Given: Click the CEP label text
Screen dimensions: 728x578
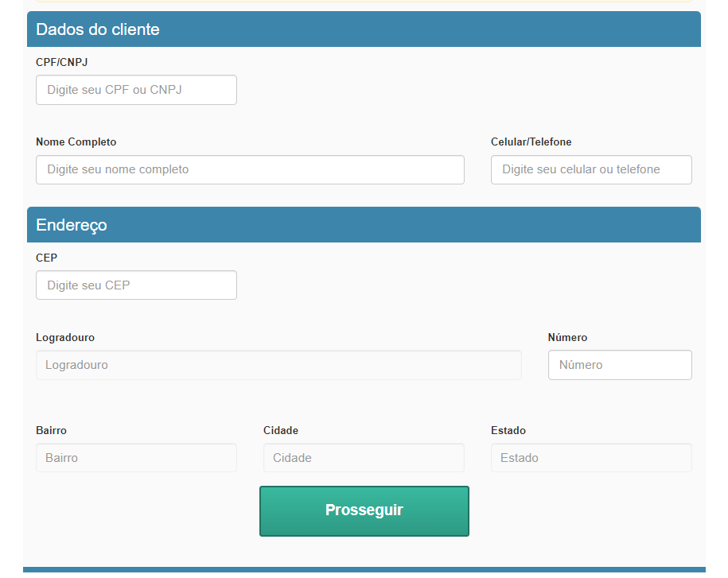Looking at the screenshot, I should (x=47, y=258).
